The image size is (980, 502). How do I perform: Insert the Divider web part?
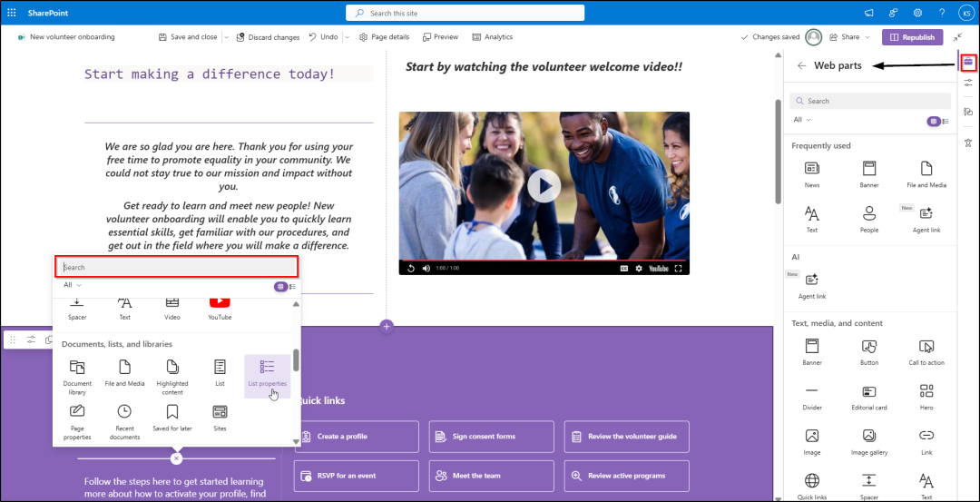[x=812, y=397]
